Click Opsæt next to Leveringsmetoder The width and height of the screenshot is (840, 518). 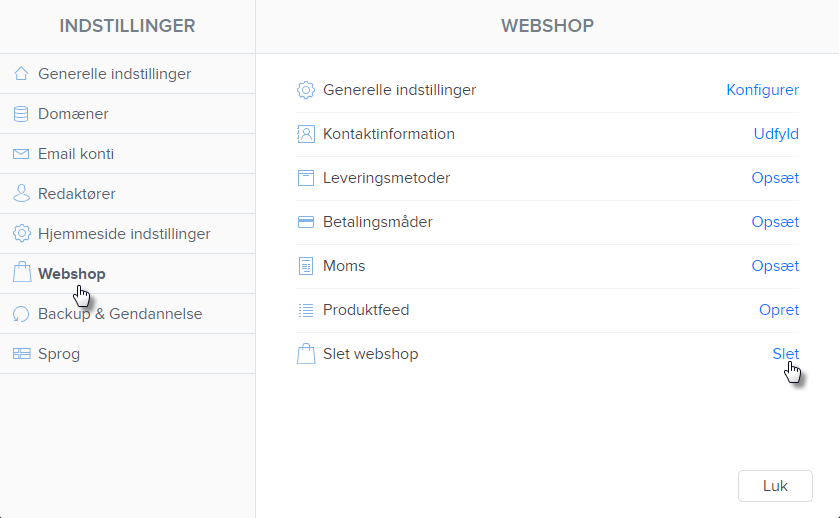[x=775, y=178]
